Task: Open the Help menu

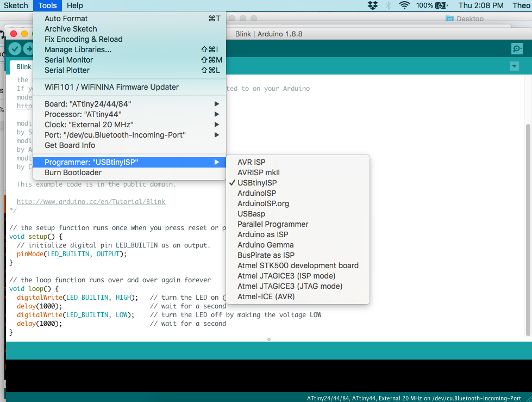Action: pos(74,5)
